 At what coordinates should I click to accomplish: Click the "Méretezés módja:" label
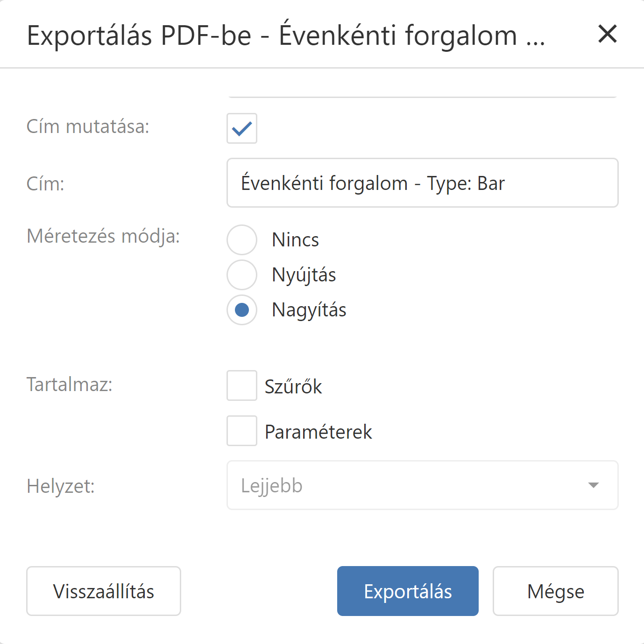(103, 236)
